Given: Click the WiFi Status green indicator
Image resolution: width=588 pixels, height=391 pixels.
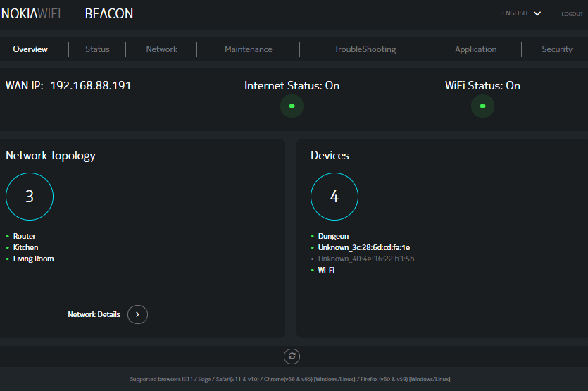Looking at the screenshot, I should pos(482,106).
